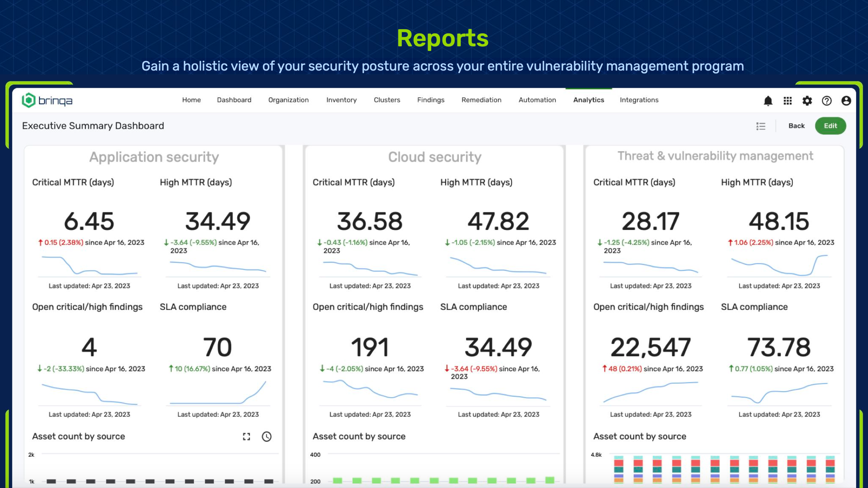Click the Back button

tap(796, 126)
